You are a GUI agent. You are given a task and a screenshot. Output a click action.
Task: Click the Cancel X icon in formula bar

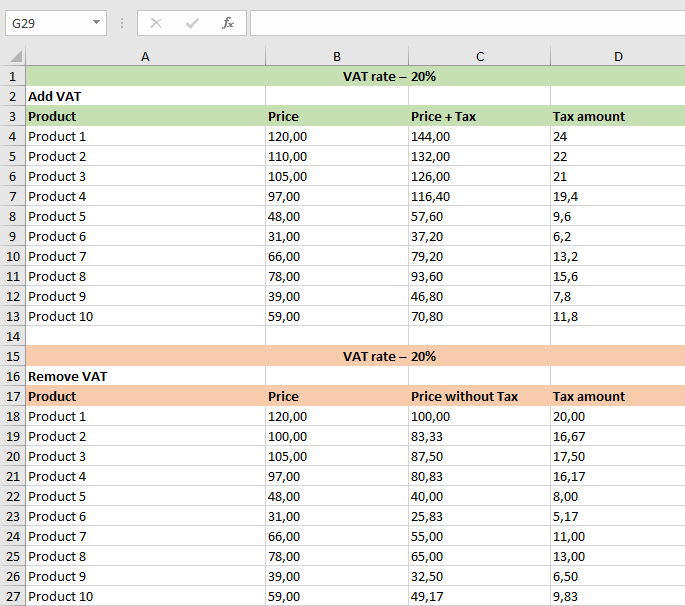[x=156, y=23]
